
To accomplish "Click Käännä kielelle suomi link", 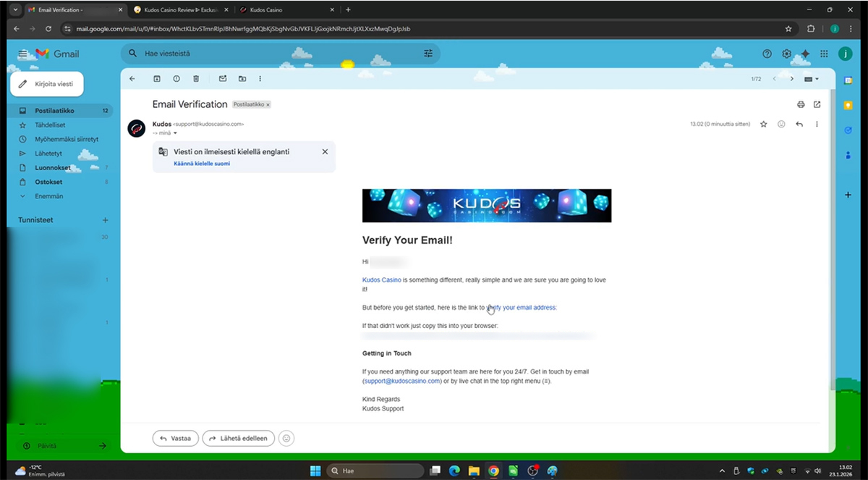I will click(202, 164).
